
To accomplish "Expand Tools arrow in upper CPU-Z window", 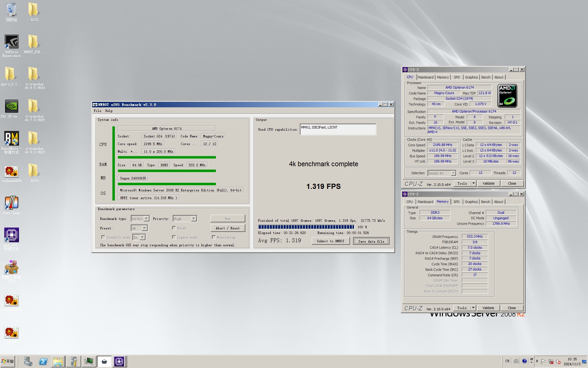I will coord(473,183).
